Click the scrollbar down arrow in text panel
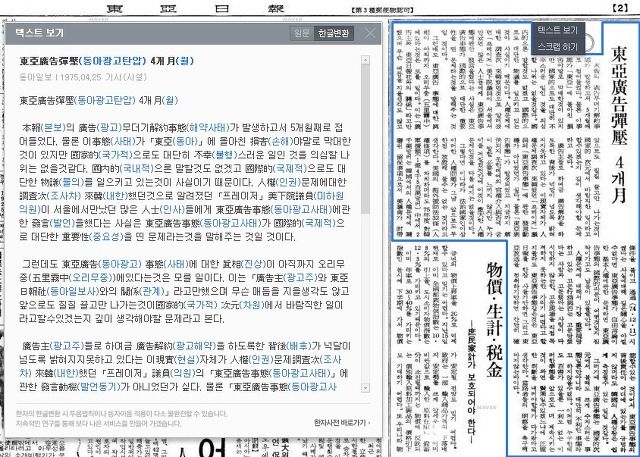Screen dimensions: 640x457 click(365, 388)
